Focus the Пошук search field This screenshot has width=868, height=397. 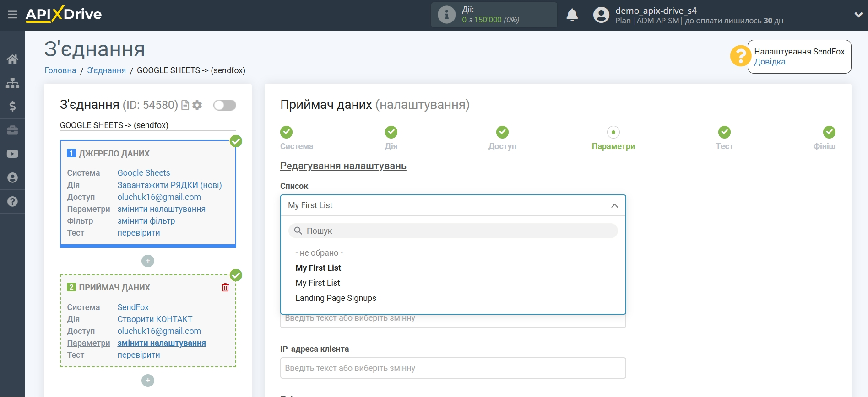coord(453,231)
